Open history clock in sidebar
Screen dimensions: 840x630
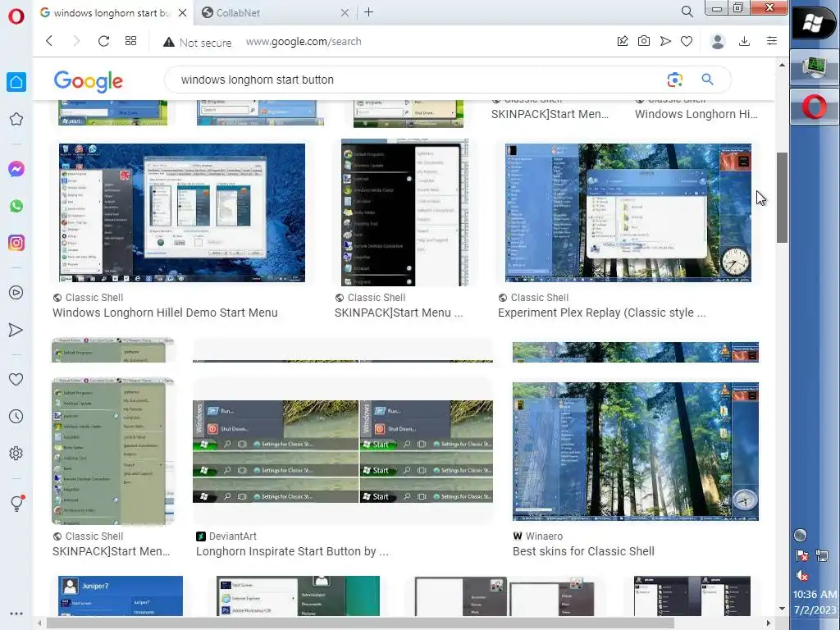16,416
